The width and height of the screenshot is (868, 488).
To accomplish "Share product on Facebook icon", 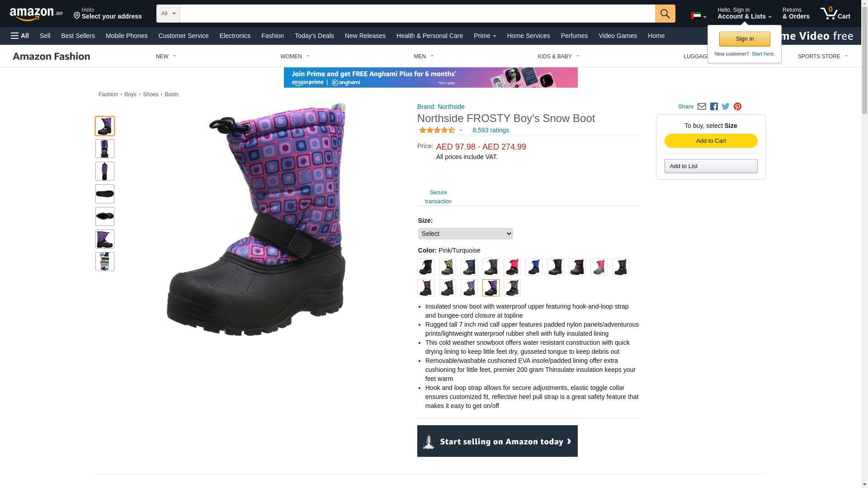I will coord(714,107).
